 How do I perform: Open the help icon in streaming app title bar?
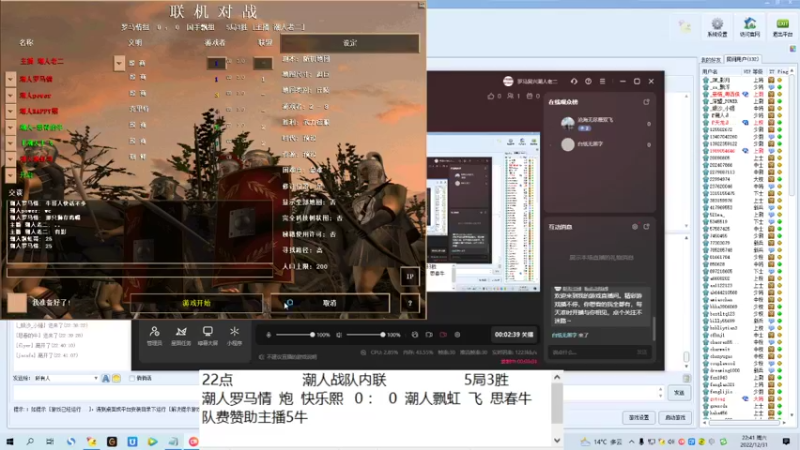(x=588, y=81)
